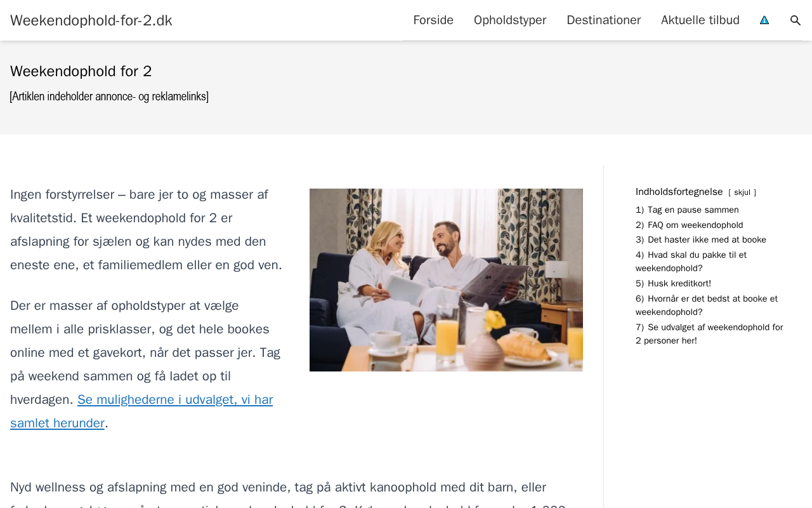
Task: Follow the 'Se mulighederne i udvalget' link
Action: click(x=141, y=411)
